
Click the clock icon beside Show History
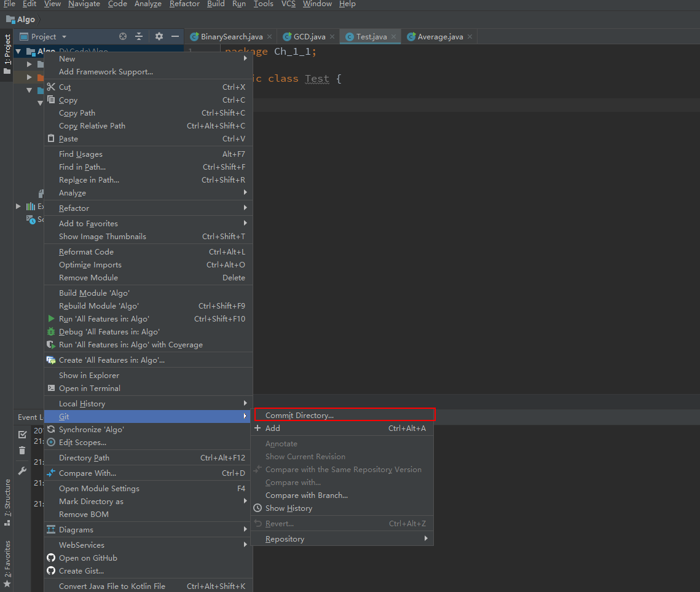pos(258,508)
